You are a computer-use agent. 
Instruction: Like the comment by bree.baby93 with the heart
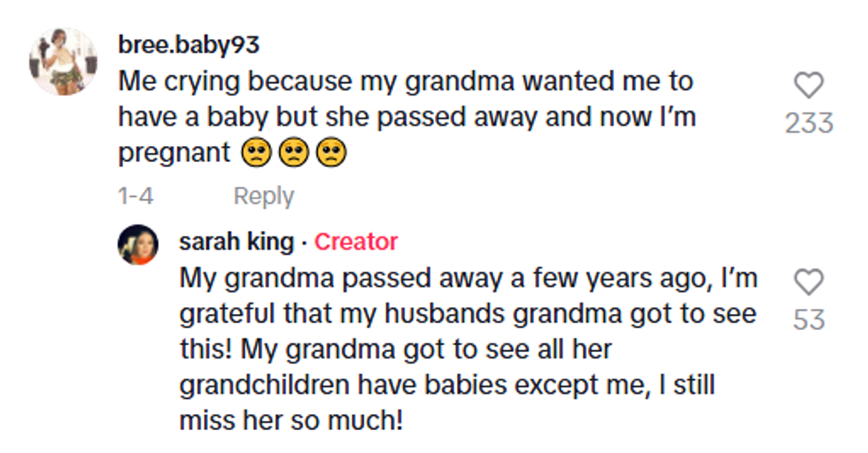(x=809, y=86)
